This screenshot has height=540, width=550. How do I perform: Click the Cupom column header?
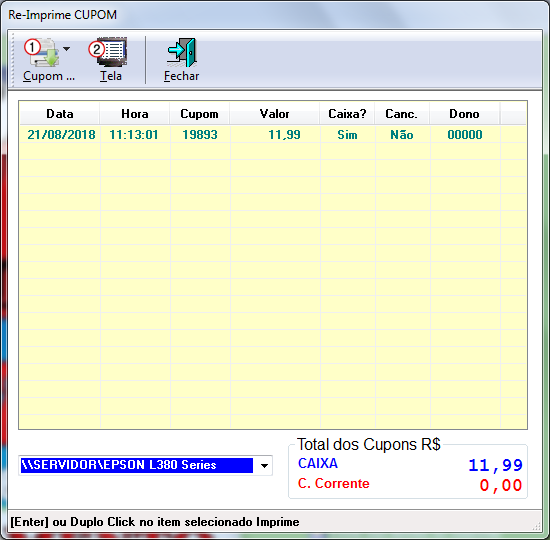pyautogui.click(x=199, y=114)
